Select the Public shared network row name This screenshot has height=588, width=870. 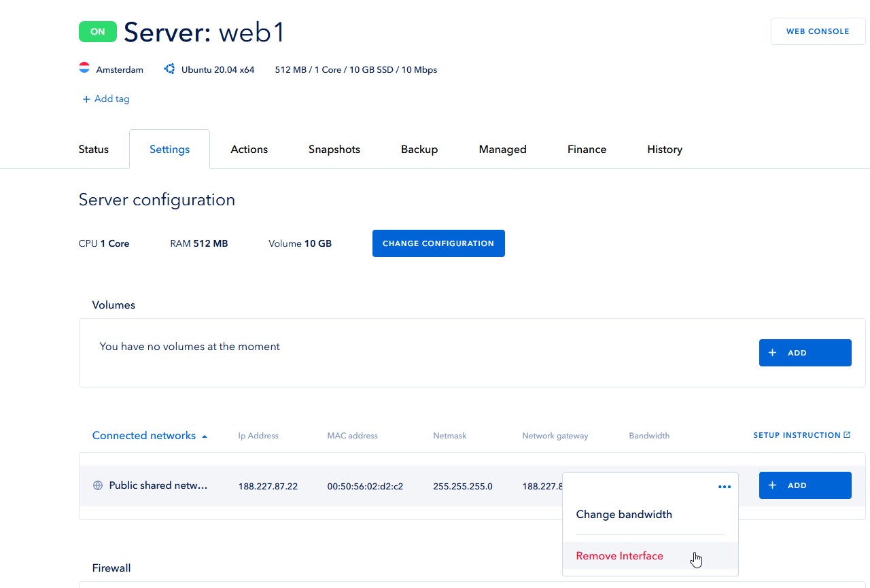[x=158, y=485]
